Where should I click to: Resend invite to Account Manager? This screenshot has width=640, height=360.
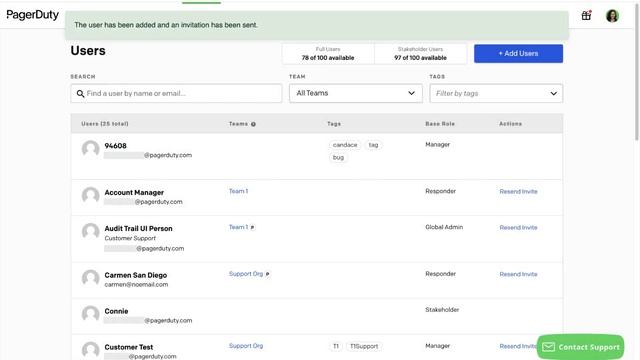click(518, 191)
